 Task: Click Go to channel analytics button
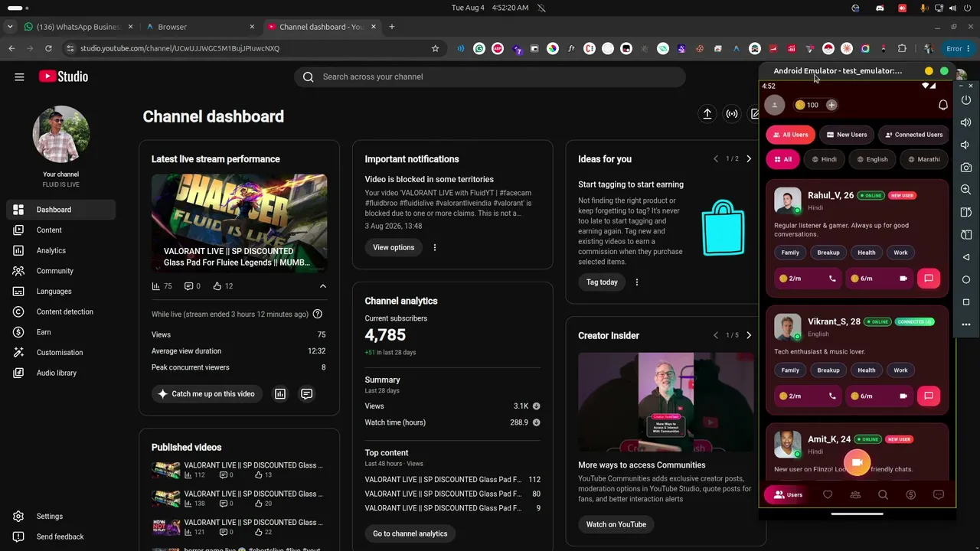pyautogui.click(x=410, y=533)
